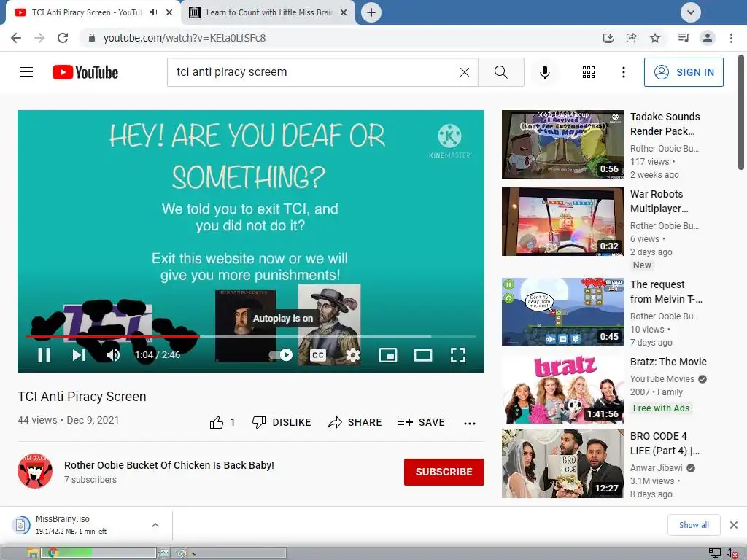Expand MissBrainy.iso download options
The height and width of the screenshot is (560, 747).
155,525
